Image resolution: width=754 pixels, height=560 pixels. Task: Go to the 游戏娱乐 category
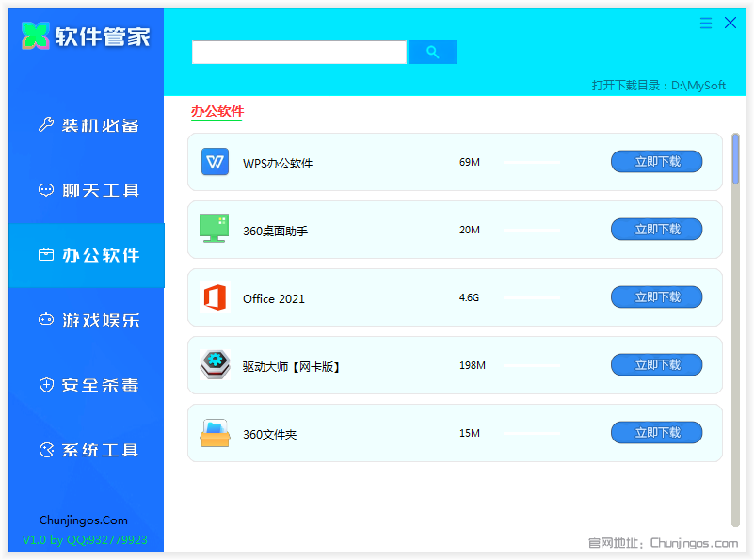(87, 320)
